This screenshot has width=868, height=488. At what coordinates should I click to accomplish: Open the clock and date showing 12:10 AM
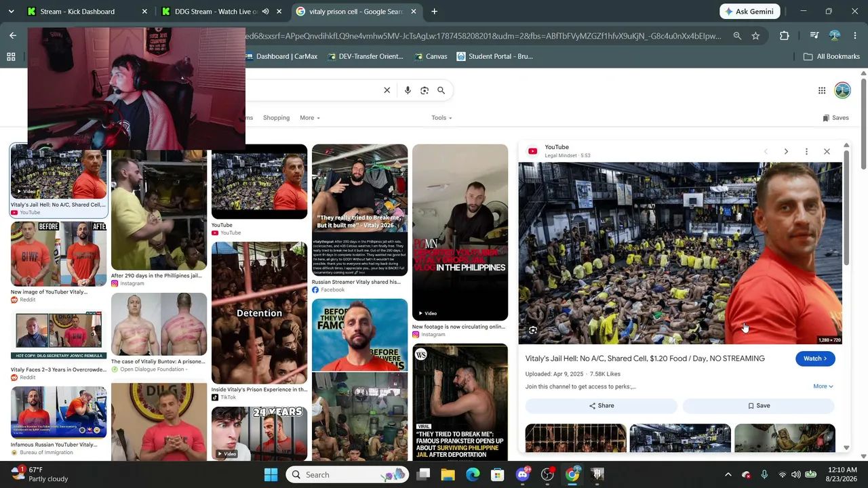point(841,474)
